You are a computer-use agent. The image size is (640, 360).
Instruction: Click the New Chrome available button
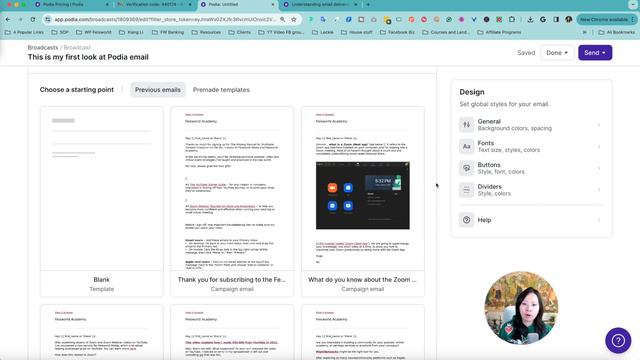tap(606, 19)
